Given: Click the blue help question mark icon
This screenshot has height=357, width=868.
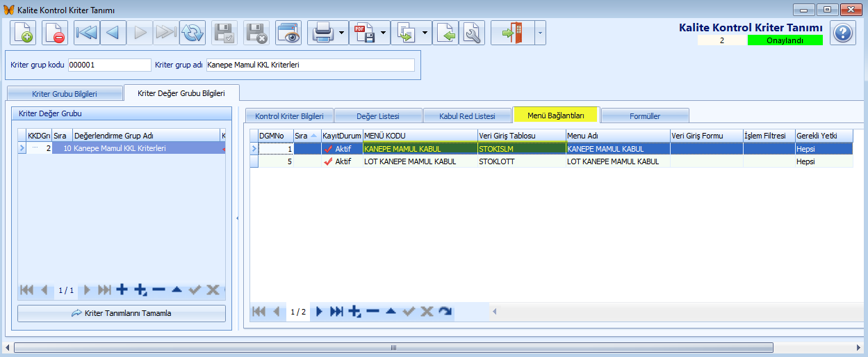Looking at the screenshot, I should tap(843, 33).
